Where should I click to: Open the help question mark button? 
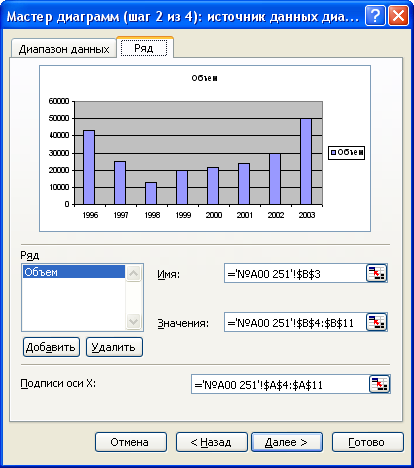[375, 16]
